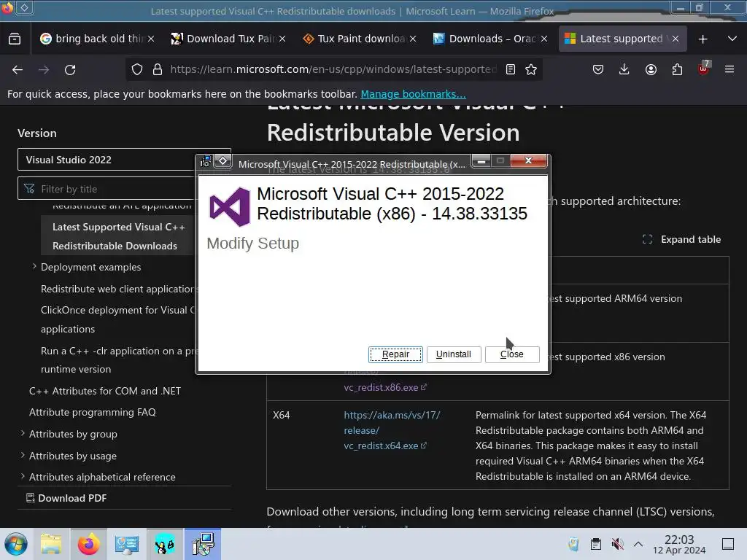Click the setup dialog title bar system icon
747x560 pixels.
205,162
